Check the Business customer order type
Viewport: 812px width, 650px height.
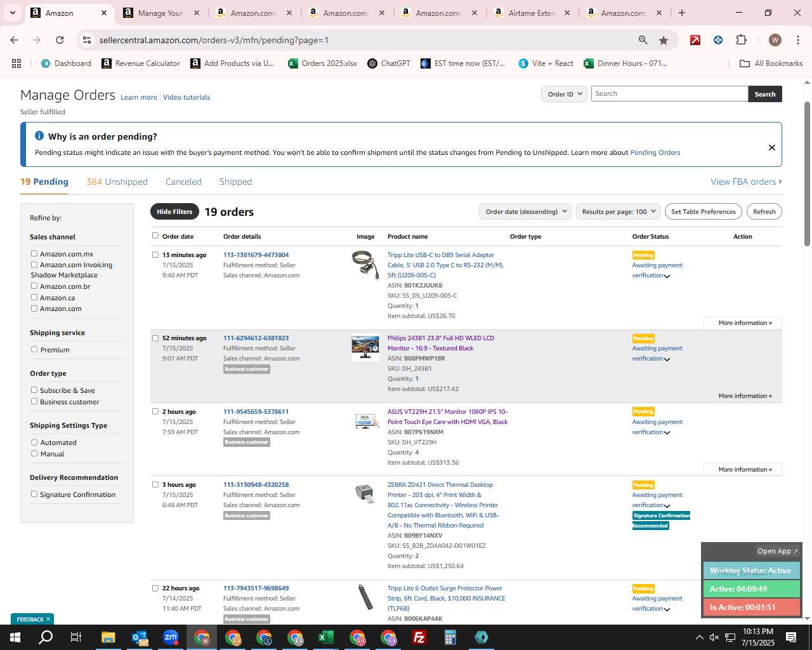coord(34,401)
